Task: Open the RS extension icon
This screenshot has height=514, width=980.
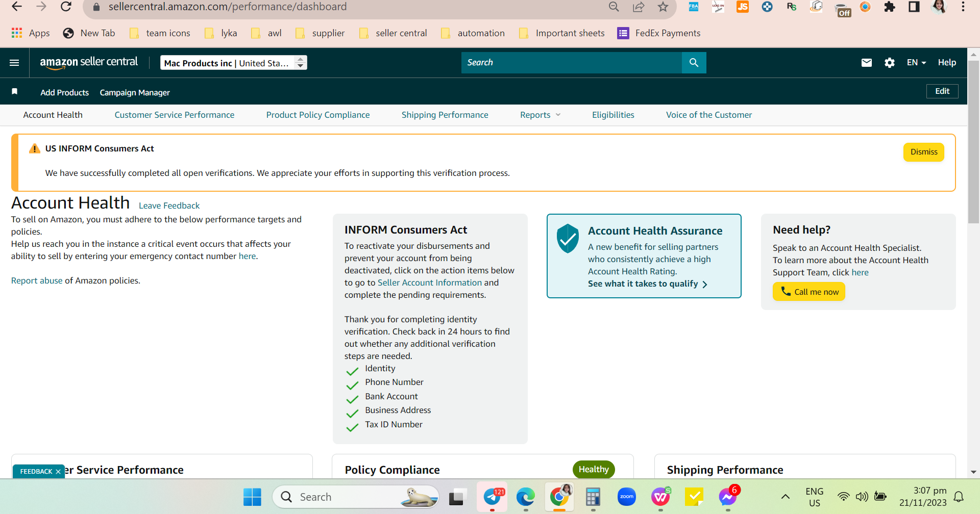Action: click(x=792, y=7)
